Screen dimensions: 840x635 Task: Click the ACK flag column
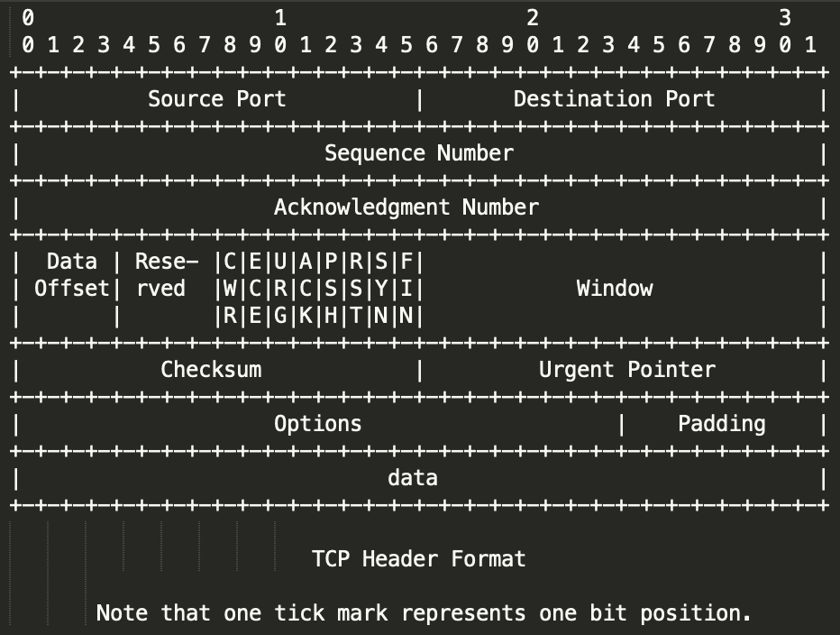click(306, 289)
